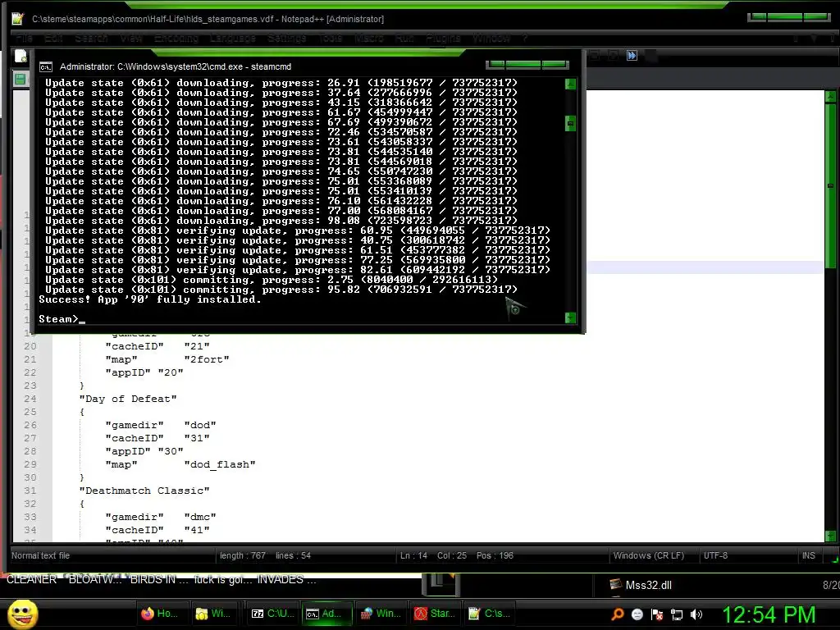Click the "Deathmatch Classic" line in editor
Viewport: 840px width, 630px height.
pos(144,491)
